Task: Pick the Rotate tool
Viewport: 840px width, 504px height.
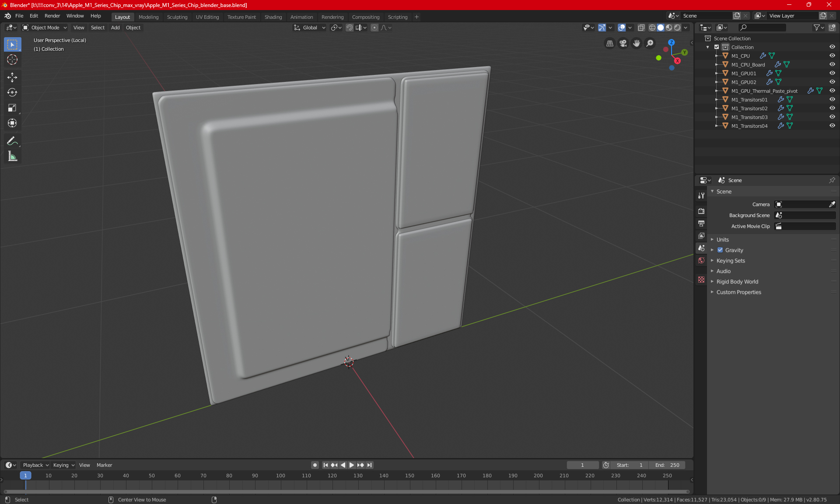Action: [12, 92]
